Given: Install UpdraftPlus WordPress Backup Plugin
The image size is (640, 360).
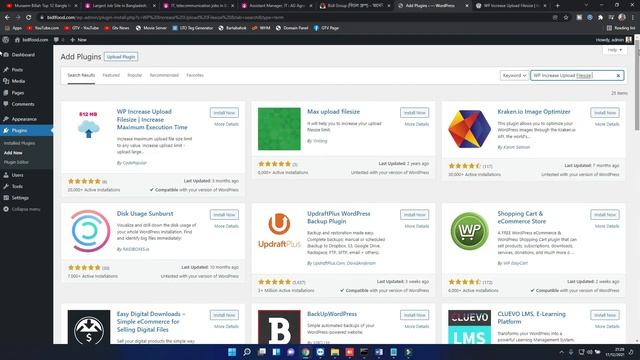Looking at the screenshot, I should coord(414,215).
